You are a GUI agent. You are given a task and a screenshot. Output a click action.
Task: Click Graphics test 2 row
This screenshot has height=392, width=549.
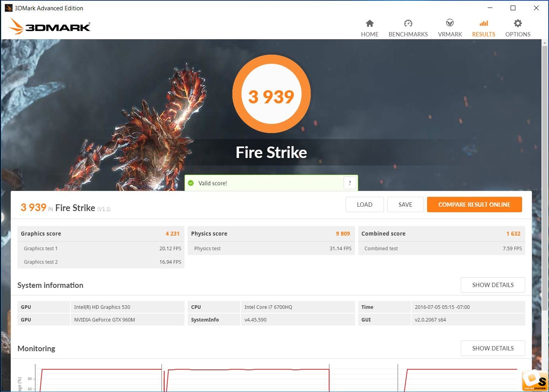[x=101, y=262]
